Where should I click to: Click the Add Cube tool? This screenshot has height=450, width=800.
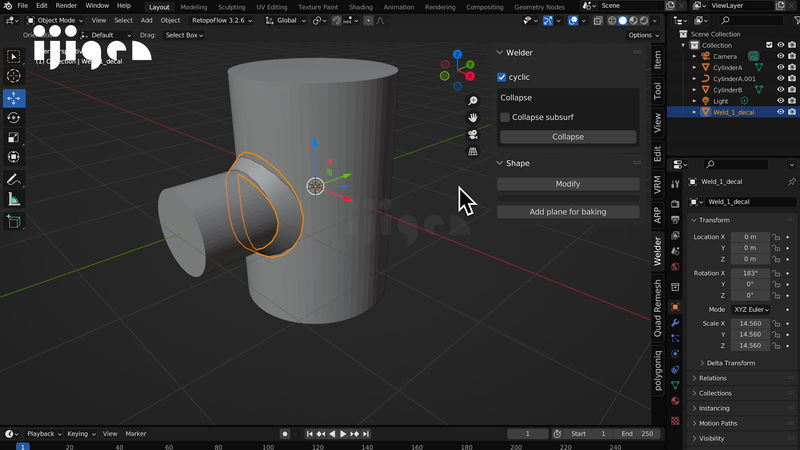coord(14,222)
